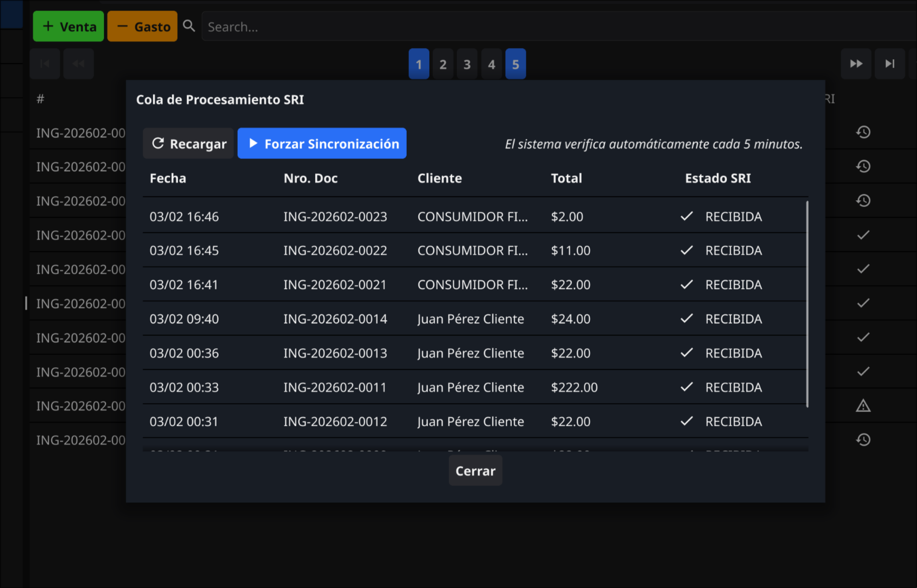This screenshot has height=588, width=917.
Task: Click the orange Gasto button
Action: pos(143,26)
